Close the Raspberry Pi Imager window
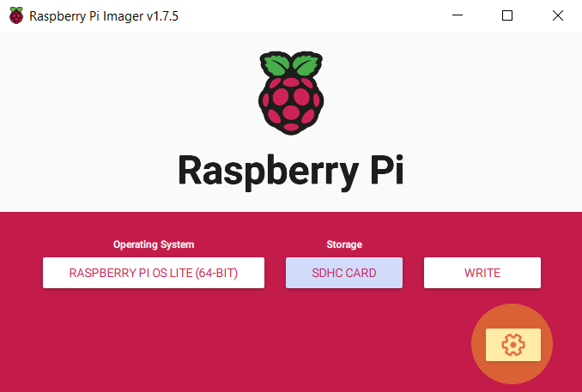 pos(557,15)
